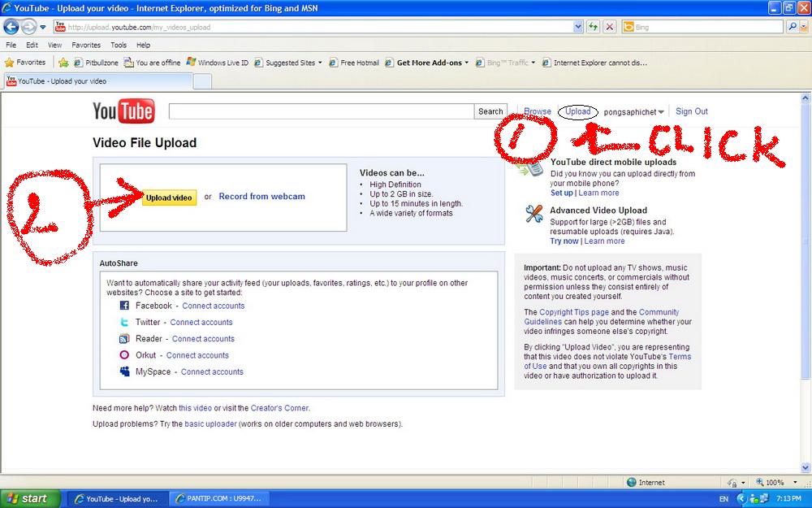Open the Internet Explorer cannot display favorite

(594, 63)
